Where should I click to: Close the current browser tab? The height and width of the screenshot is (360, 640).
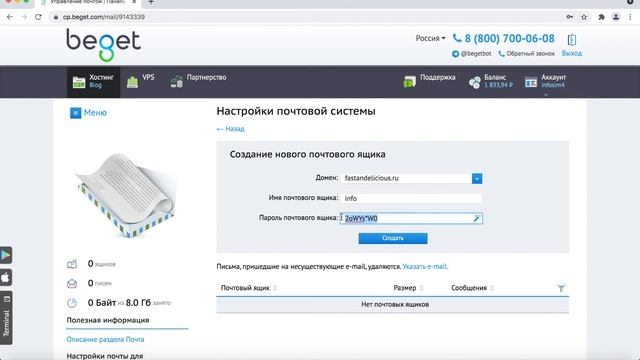[134, 2]
